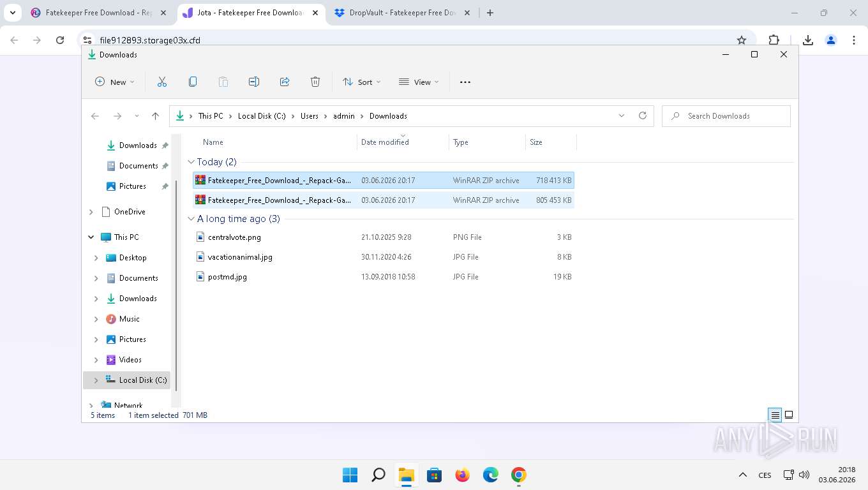Viewport: 868px width, 490px height.
Task: Go forward with Explorer forward arrow
Action: click(117, 116)
